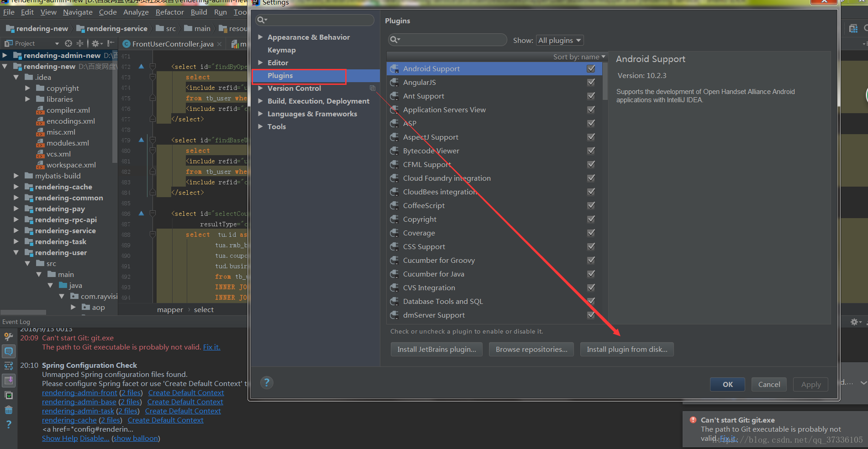Screen dimensions: 868x449
Task: Click the Android Support plugin icon
Action: pyautogui.click(x=395, y=69)
